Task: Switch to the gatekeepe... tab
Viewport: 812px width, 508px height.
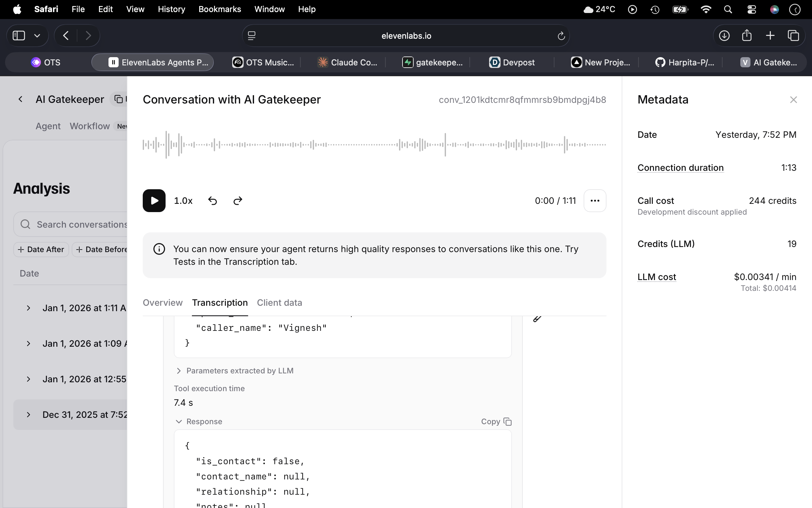Action: coord(433,63)
